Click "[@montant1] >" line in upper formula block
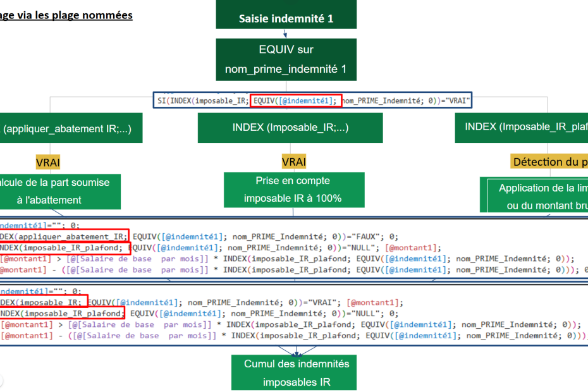 pos(287,259)
